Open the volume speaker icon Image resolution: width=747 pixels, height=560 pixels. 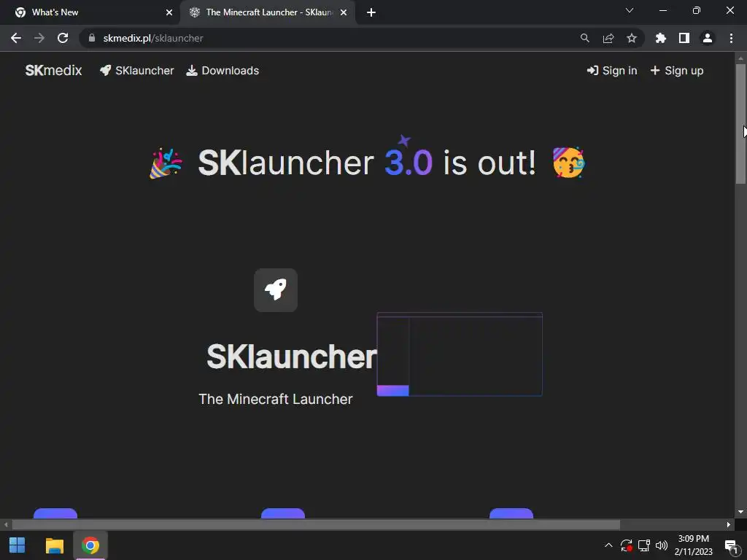click(661, 545)
